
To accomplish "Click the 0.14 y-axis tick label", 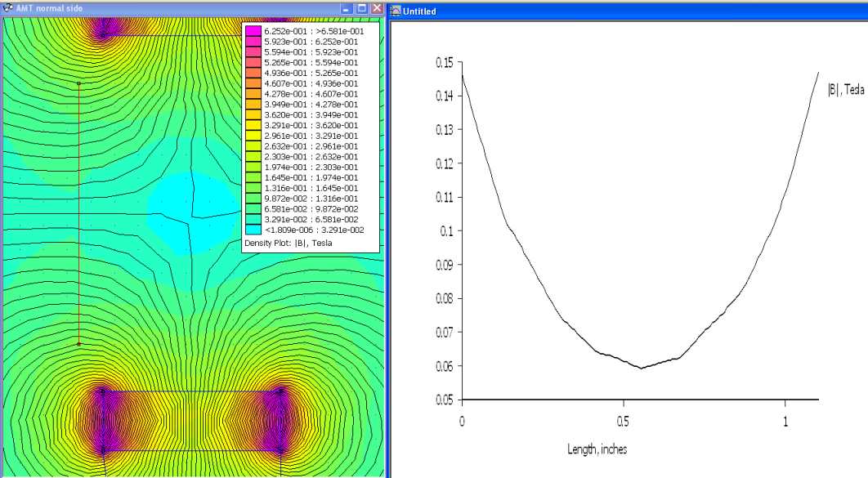I will point(445,96).
